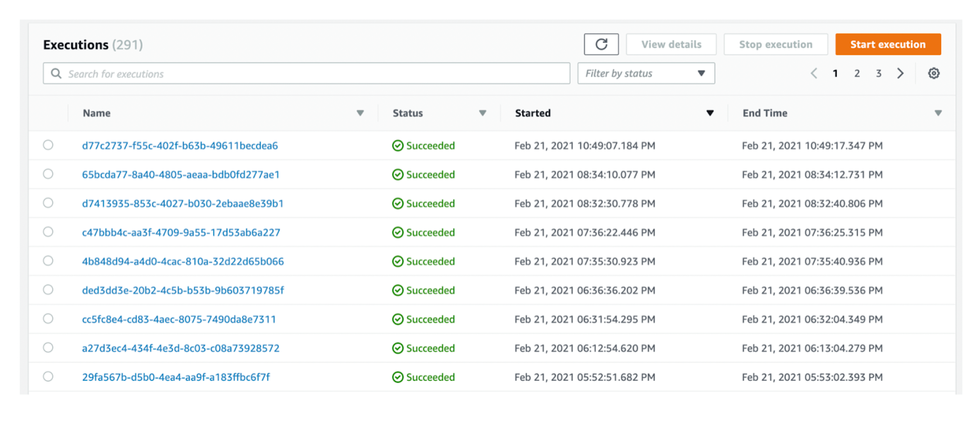This screenshot has width=980, height=431.
Task: Click start time Feb 21, 2021 06:36:36.202 PM
Action: tap(585, 290)
